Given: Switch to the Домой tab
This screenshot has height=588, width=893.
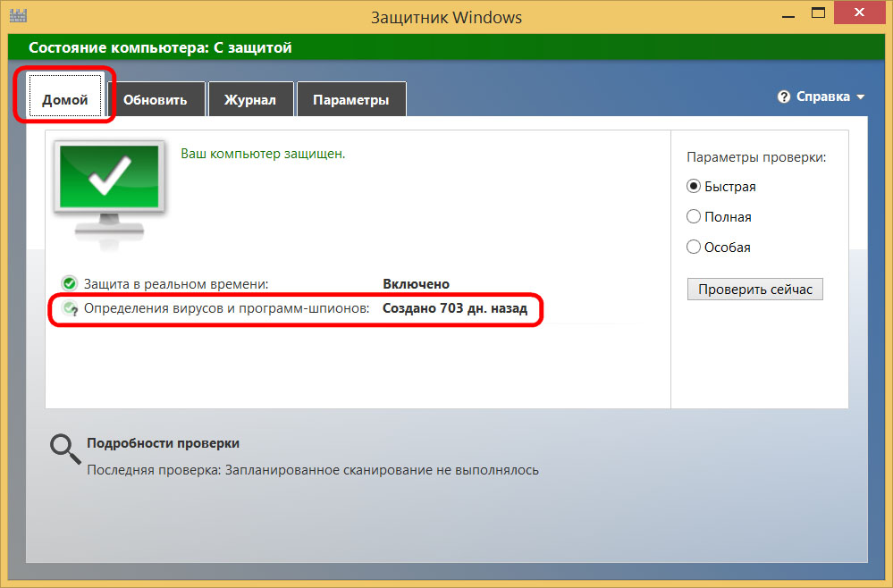Looking at the screenshot, I should (65, 96).
